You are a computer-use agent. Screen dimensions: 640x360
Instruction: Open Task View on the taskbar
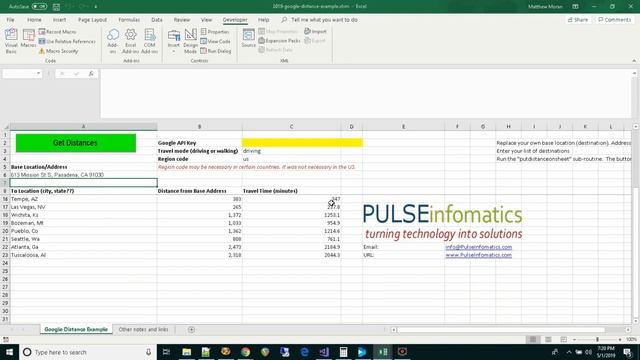(166, 352)
